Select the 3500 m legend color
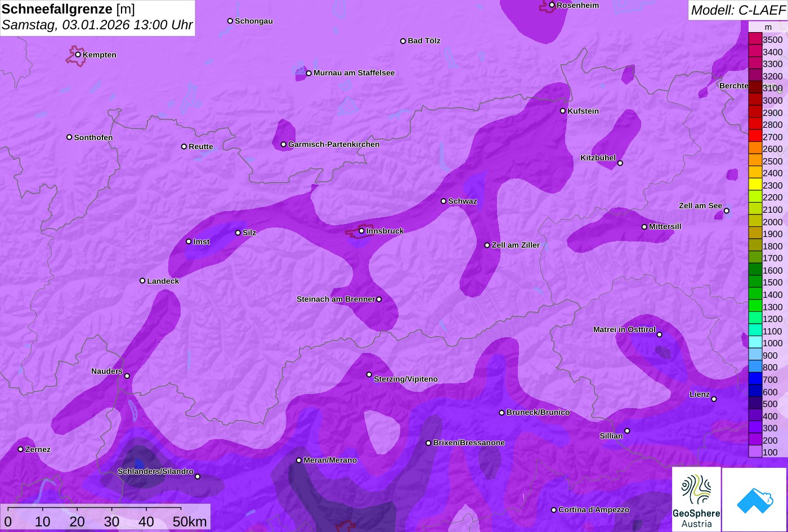Screen dimensions: 788x532 pos(755,39)
